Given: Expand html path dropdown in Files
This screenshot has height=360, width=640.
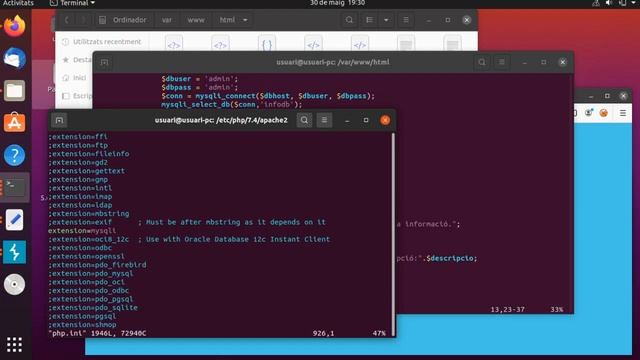Looking at the screenshot, I should 245,20.
